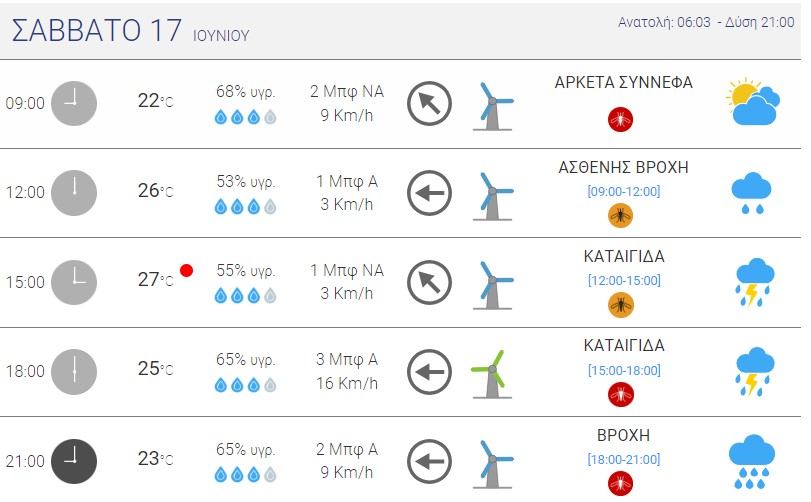Image resolution: width=811 pixels, height=502 pixels.
Task: Click the [12:00-15:00] time range link
Action: click(x=624, y=280)
